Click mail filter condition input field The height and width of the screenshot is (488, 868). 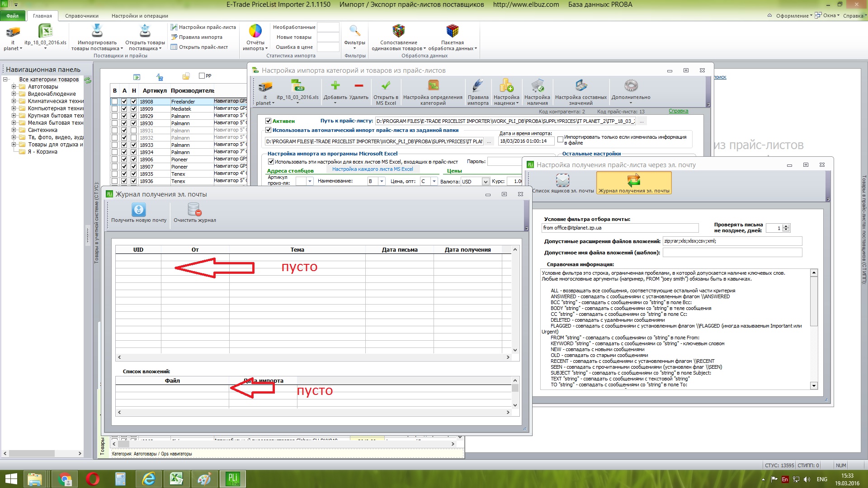click(620, 228)
